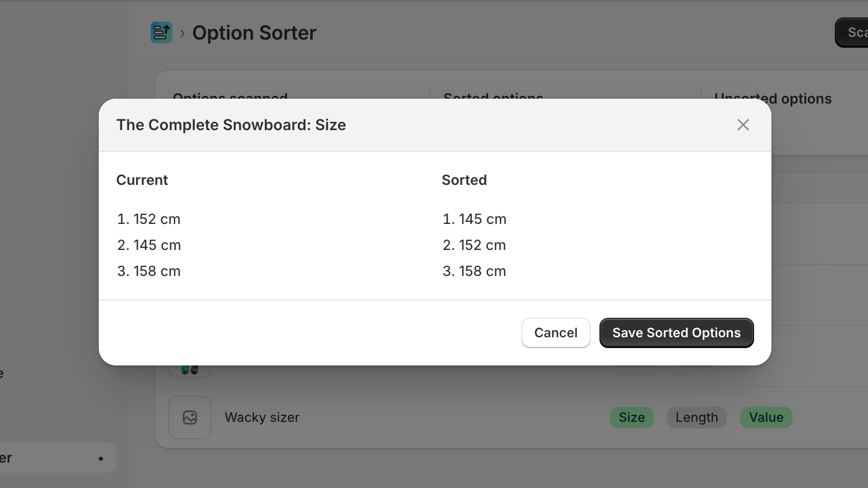Click the Unsorted options column header
Screen dimensions: 868x488
click(773, 99)
